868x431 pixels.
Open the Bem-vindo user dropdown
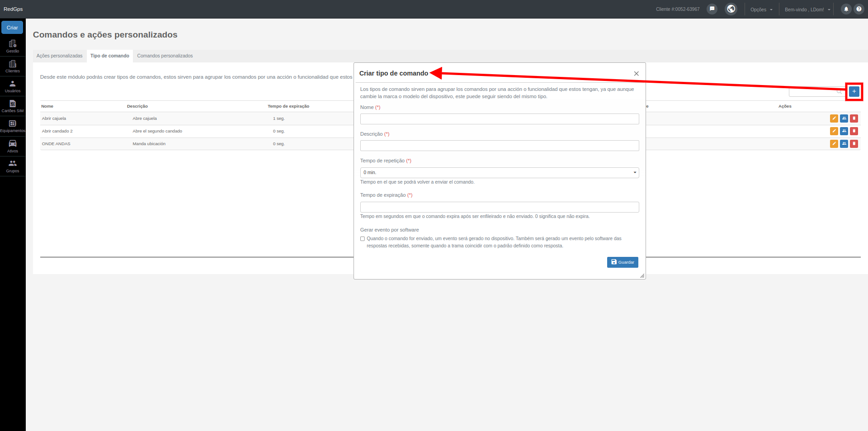pos(807,9)
